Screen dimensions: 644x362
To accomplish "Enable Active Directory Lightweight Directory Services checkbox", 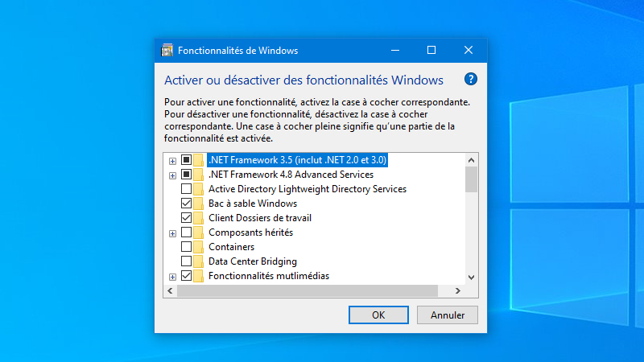I will point(186,189).
